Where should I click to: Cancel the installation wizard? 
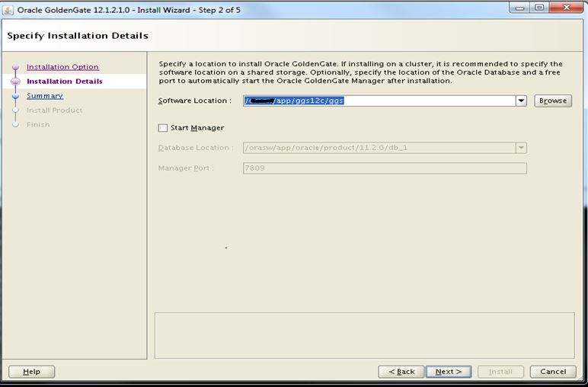[x=553, y=372]
